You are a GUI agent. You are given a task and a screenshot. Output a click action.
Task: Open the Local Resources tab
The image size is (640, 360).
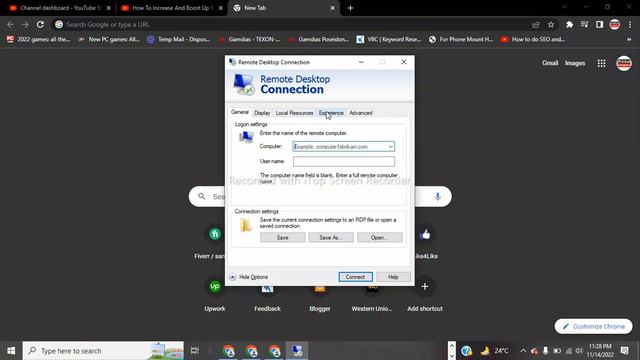click(294, 113)
